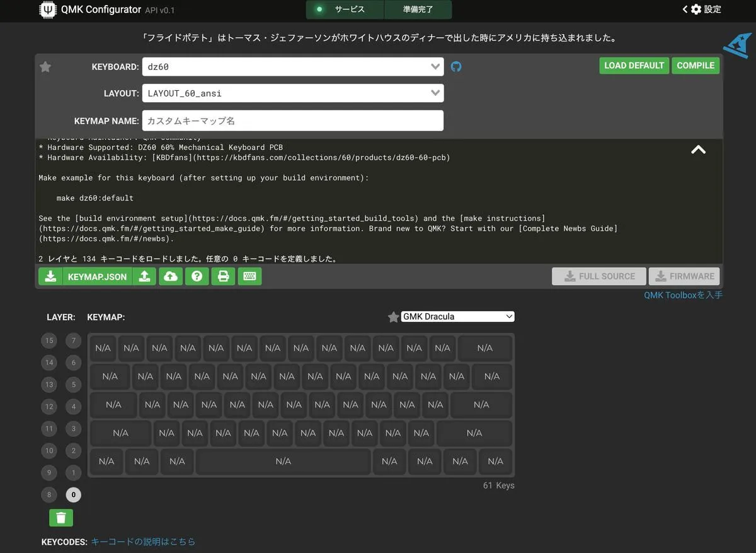The height and width of the screenshot is (553, 756).
Task: Click the printer icon
Action: click(x=223, y=276)
